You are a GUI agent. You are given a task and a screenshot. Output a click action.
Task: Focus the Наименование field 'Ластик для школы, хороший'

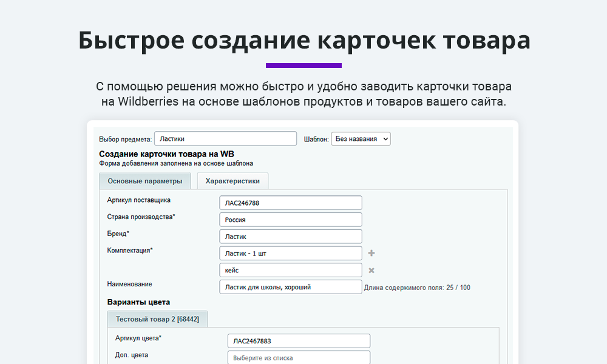[x=290, y=287]
